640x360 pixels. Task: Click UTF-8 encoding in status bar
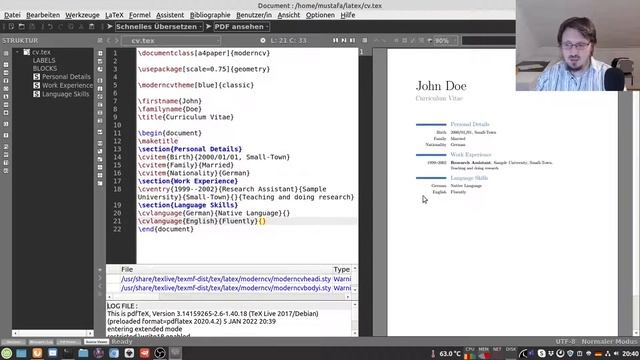point(565,341)
